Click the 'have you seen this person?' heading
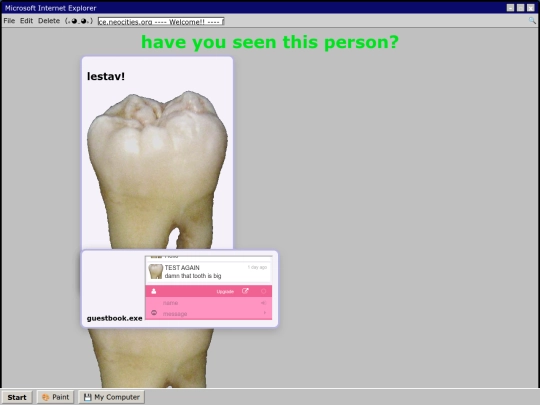Screen dimensions: 540x405 click(270, 42)
